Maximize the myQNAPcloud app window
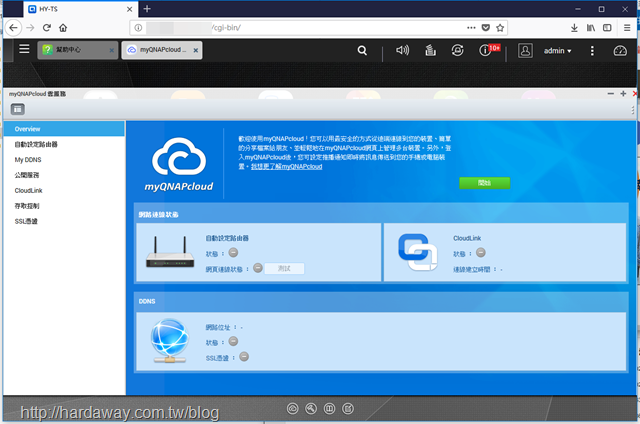 [623, 94]
